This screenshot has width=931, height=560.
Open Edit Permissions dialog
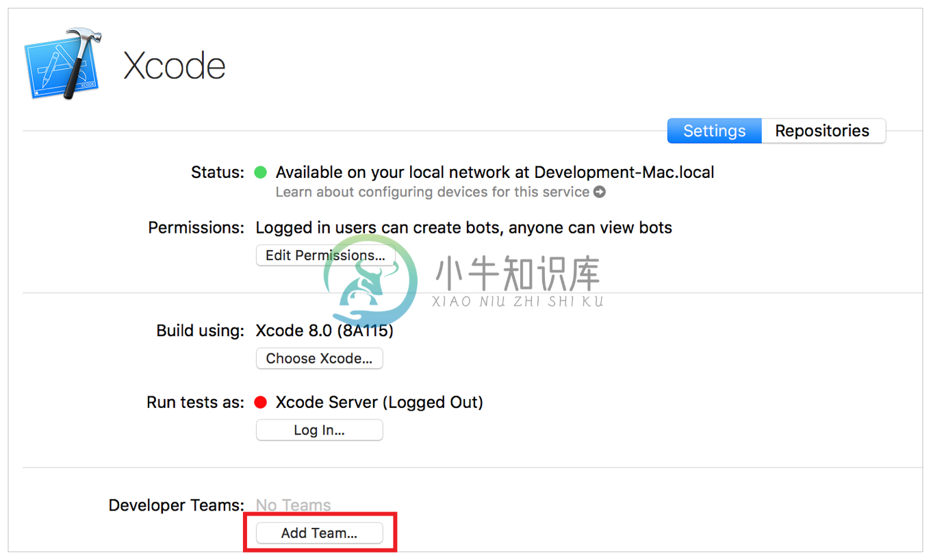(x=325, y=255)
